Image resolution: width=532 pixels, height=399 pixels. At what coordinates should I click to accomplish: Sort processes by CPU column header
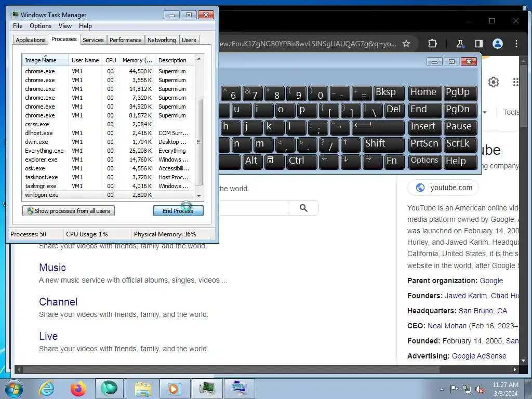[111, 60]
